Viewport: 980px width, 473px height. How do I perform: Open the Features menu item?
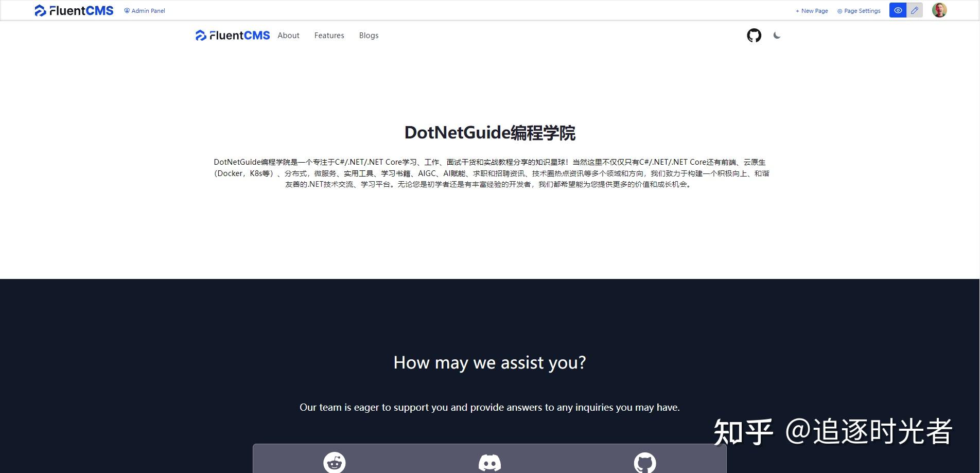pos(329,35)
